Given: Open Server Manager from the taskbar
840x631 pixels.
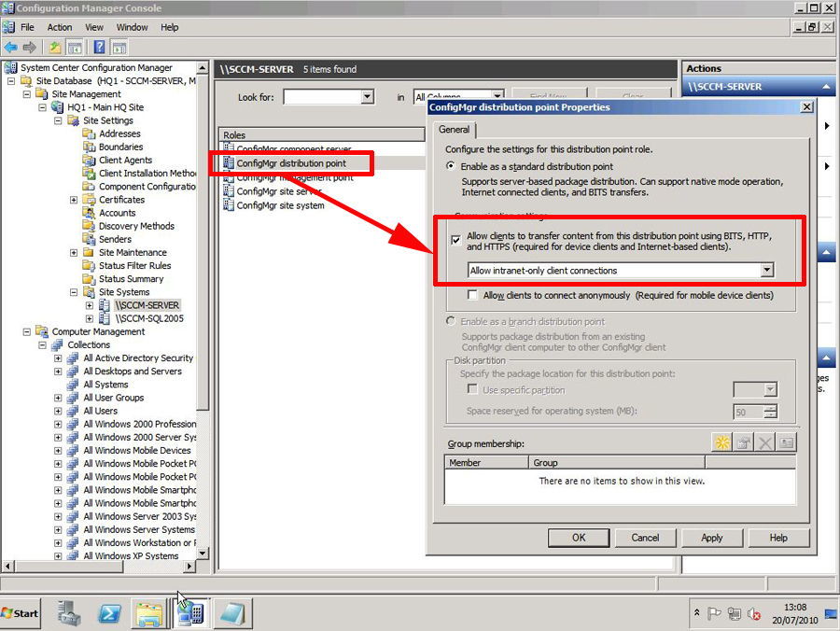Looking at the screenshot, I should tap(68, 613).
